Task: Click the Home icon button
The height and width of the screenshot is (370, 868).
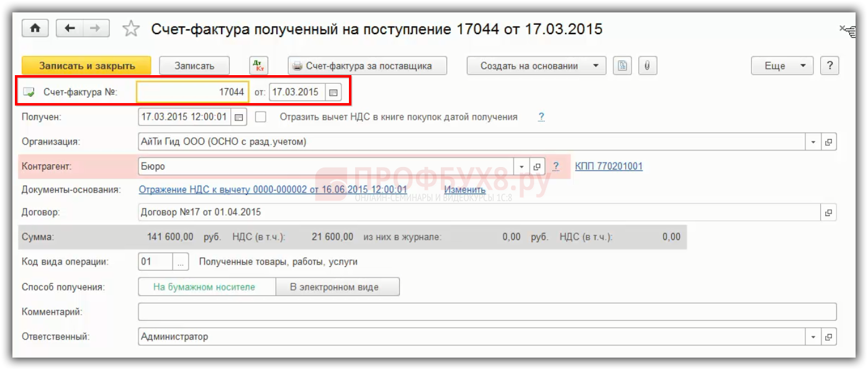Action: (36, 29)
